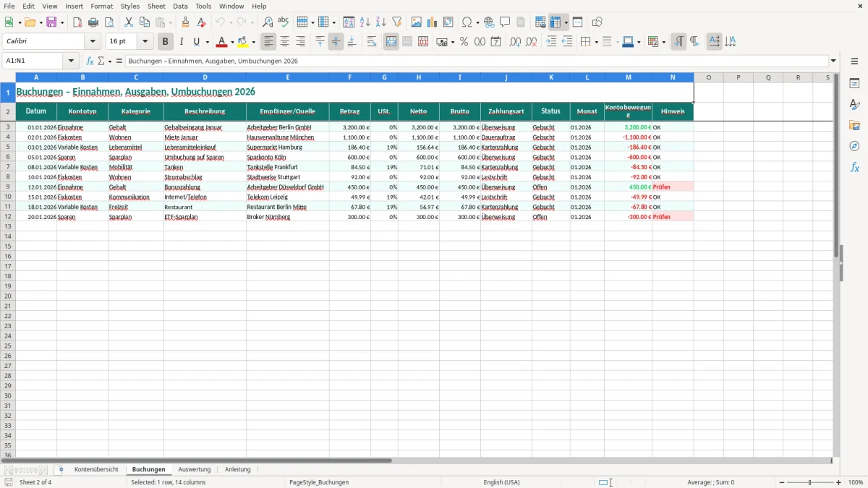Open the Paste options dropdown arrow
Viewport: 868px width, 488px height.
(x=170, y=22)
